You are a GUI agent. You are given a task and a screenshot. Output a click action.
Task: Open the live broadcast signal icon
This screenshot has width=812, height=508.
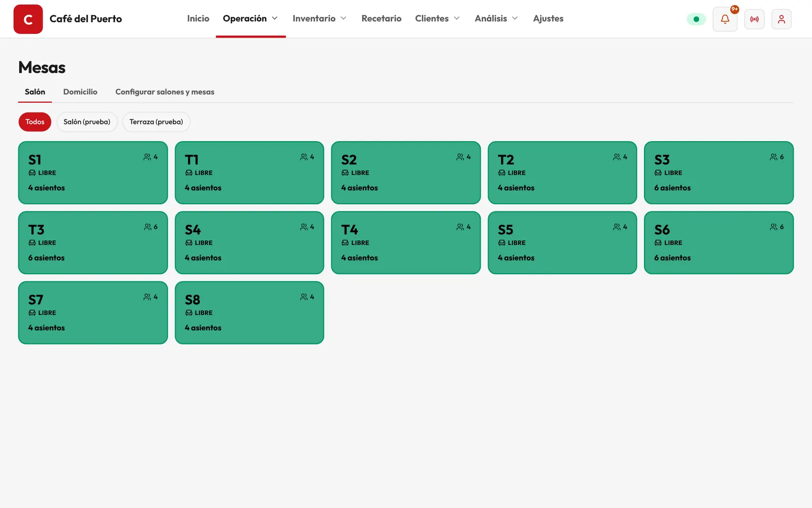754,19
